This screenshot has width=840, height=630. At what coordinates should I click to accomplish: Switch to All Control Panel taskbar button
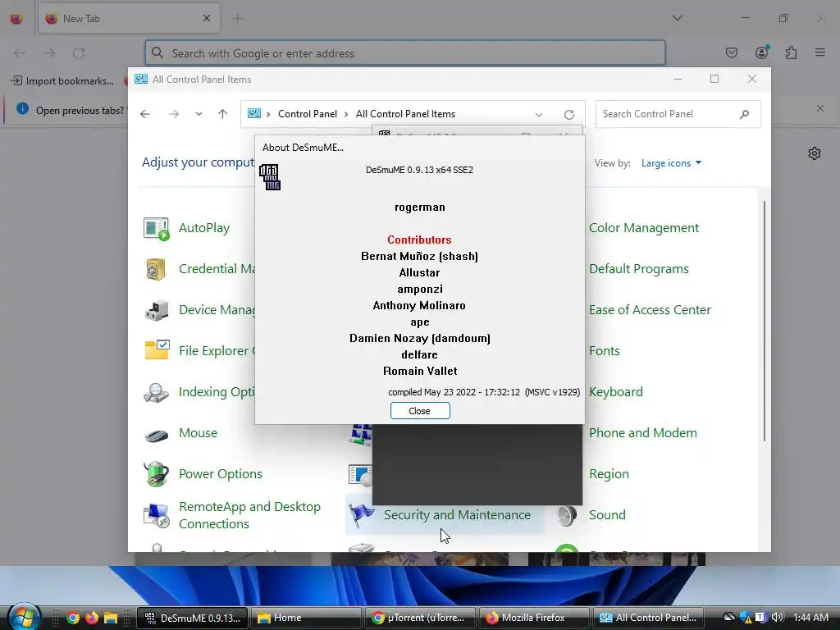(x=648, y=619)
